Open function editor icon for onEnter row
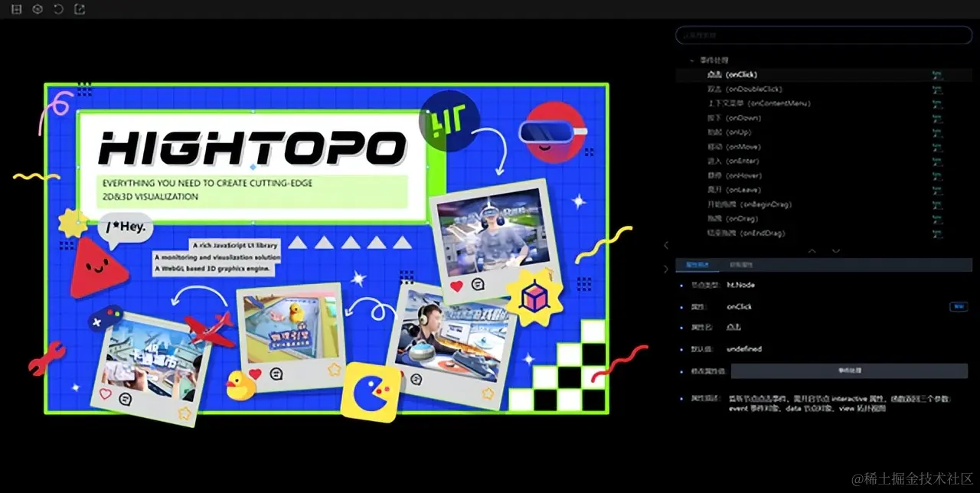The height and width of the screenshot is (493, 980). 936,162
